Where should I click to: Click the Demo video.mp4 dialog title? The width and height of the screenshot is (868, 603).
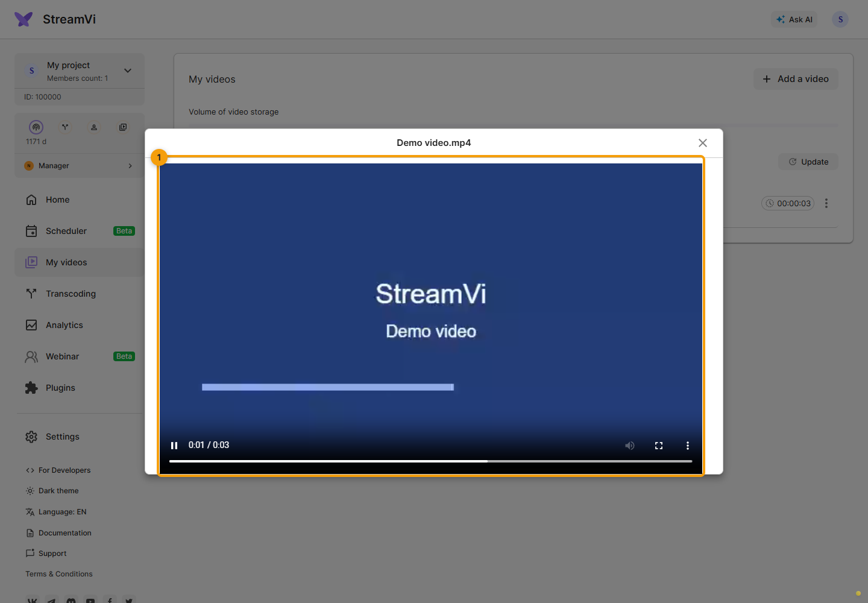coord(434,143)
